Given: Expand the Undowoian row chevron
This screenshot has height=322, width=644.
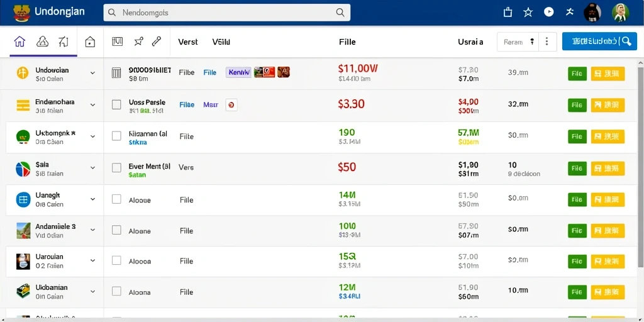Looking at the screenshot, I should click(92, 73).
